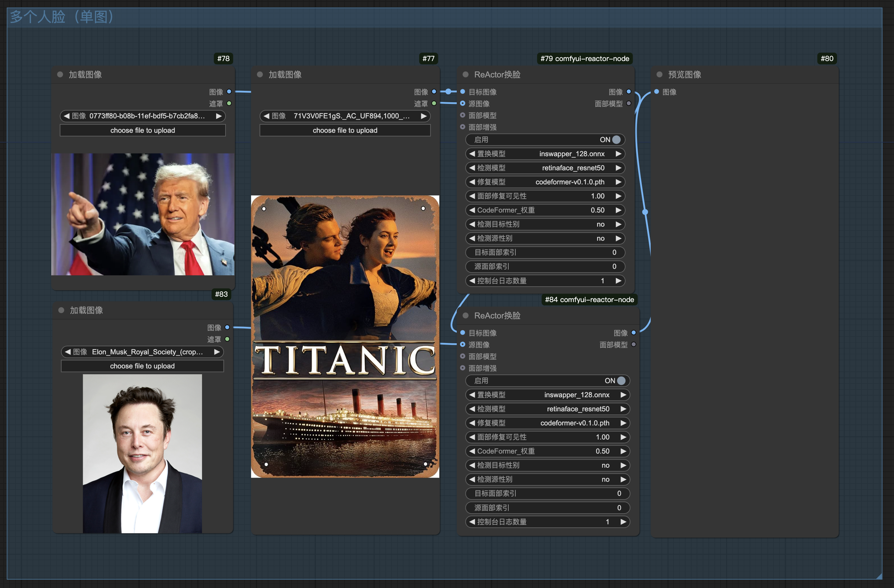Image resolution: width=894 pixels, height=588 pixels.
Task: Toggle the 启用 switch on ReActor node #84
Action: click(x=621, y=380)
